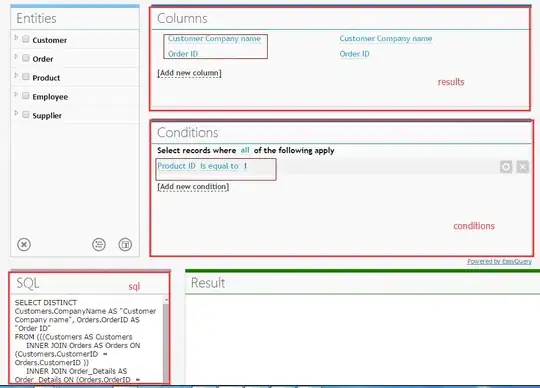Viewport: 540px width, 388px height.
Task: Click the circled column icon in the Entities panel
Action: pyautogui.click(x=125, y=244)
